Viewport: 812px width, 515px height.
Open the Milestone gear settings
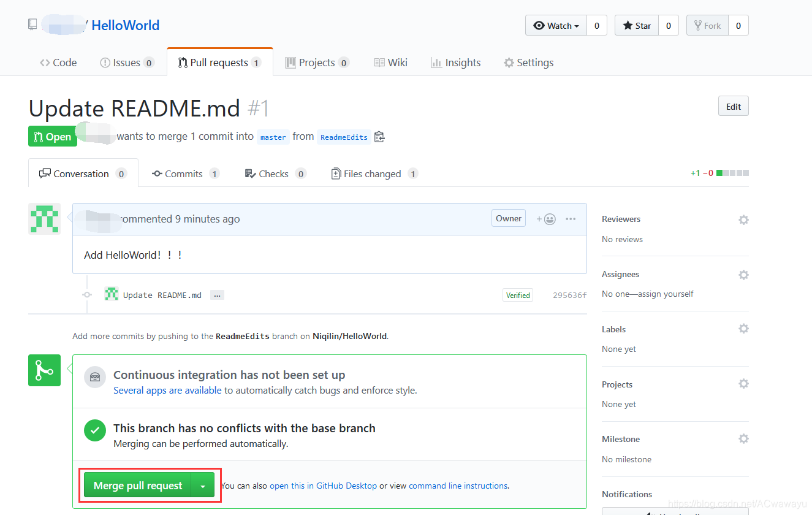pyautogui.click(x=743, y=439)
